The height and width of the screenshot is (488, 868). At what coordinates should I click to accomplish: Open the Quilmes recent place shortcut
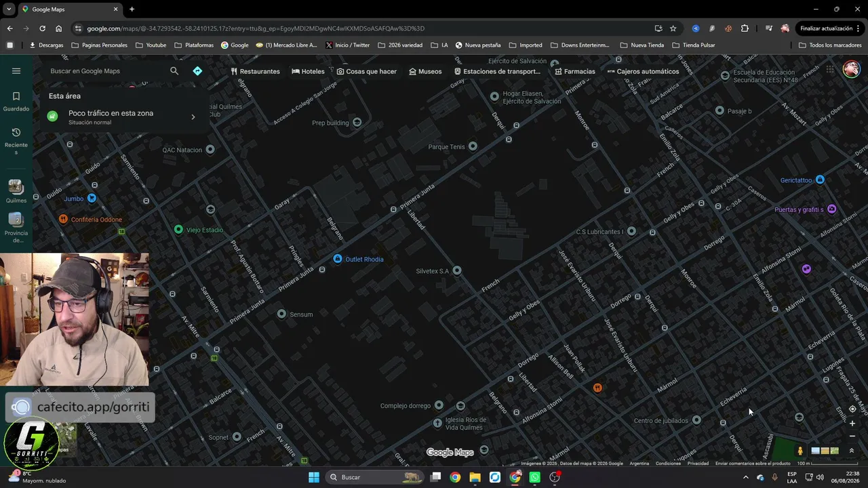16,191
